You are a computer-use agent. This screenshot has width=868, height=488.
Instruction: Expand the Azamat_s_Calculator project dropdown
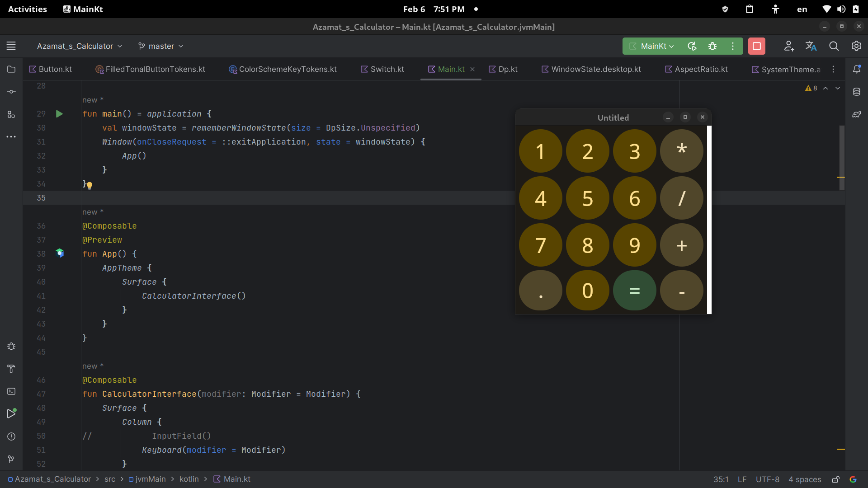[x=79, y=46]
